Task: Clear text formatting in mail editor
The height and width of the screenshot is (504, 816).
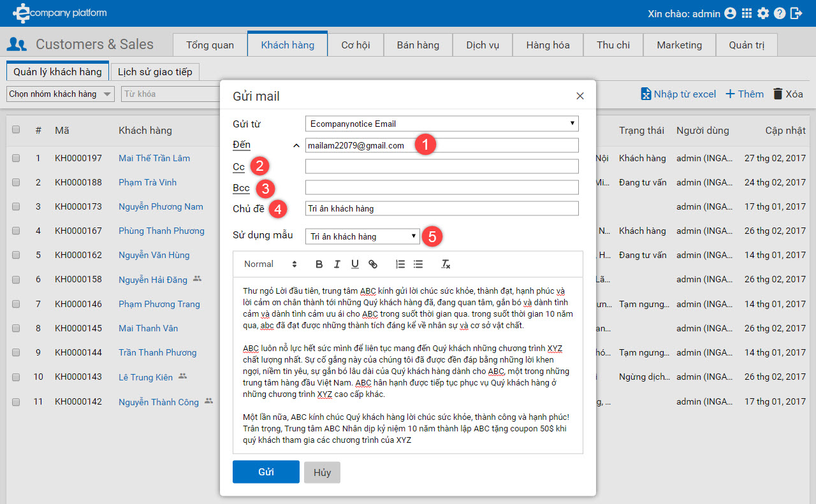Action: (x=446, y=264)
